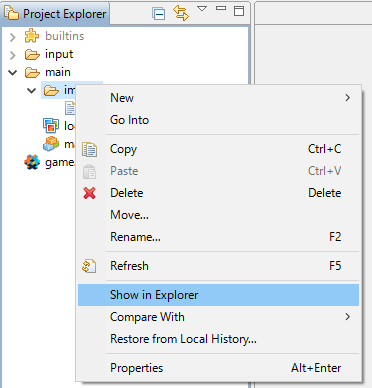Click the selected open folder icon
The image size is (372, 388).
51,90
